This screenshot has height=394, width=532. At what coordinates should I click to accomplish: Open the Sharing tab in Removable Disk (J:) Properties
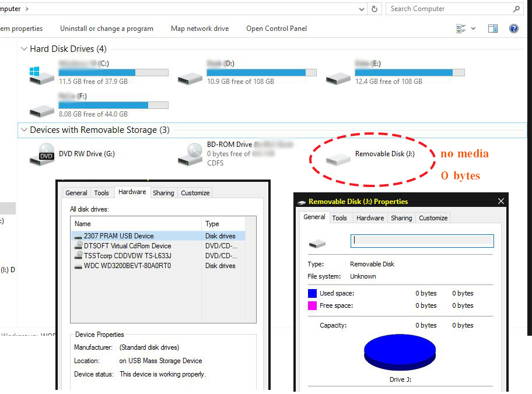[401, 218]
